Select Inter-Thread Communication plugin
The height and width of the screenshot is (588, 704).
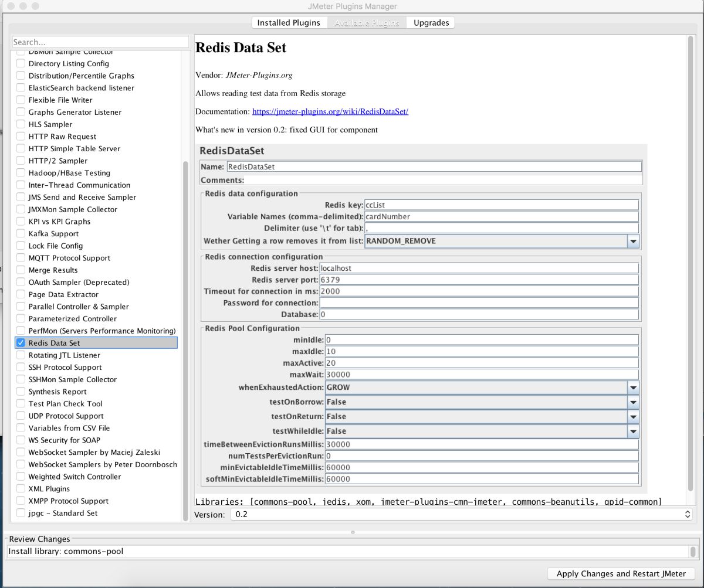coord(79,185)
